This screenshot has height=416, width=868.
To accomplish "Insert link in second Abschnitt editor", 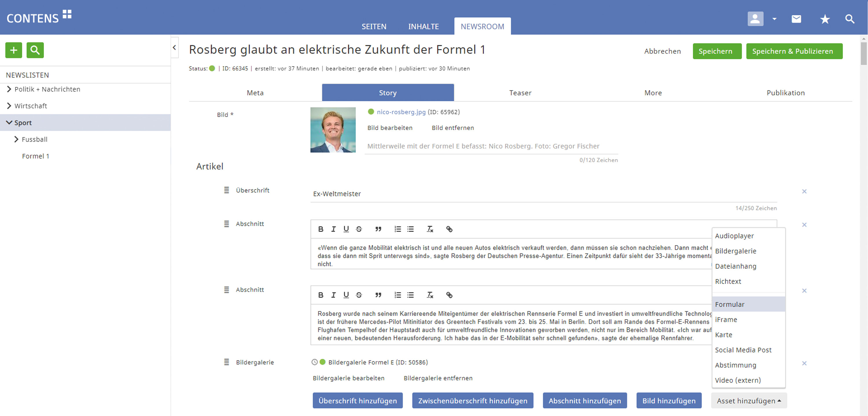I will point(449,295).
